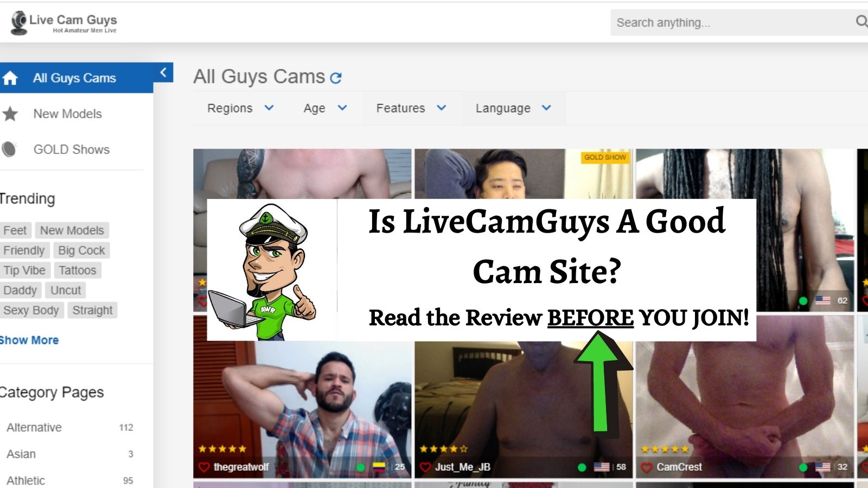Toggle favorite heart for CamCrest

click(x=647, y=467)
